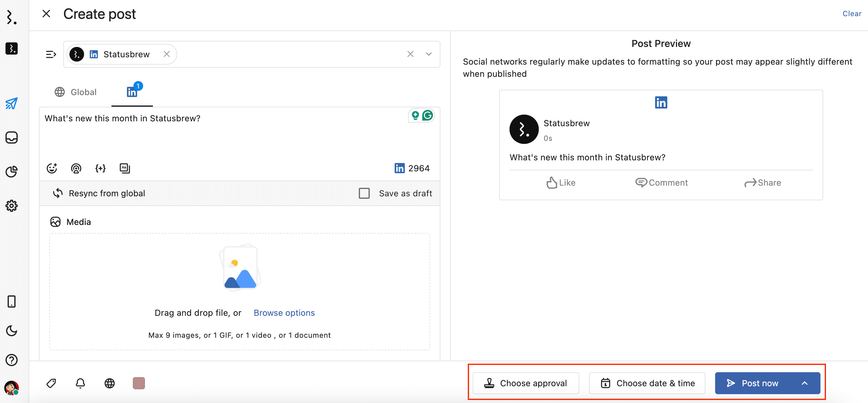The height and width of the screenshot is (403, 868).
Task: Click the Browse options link
Action: (x=284, y=313)
